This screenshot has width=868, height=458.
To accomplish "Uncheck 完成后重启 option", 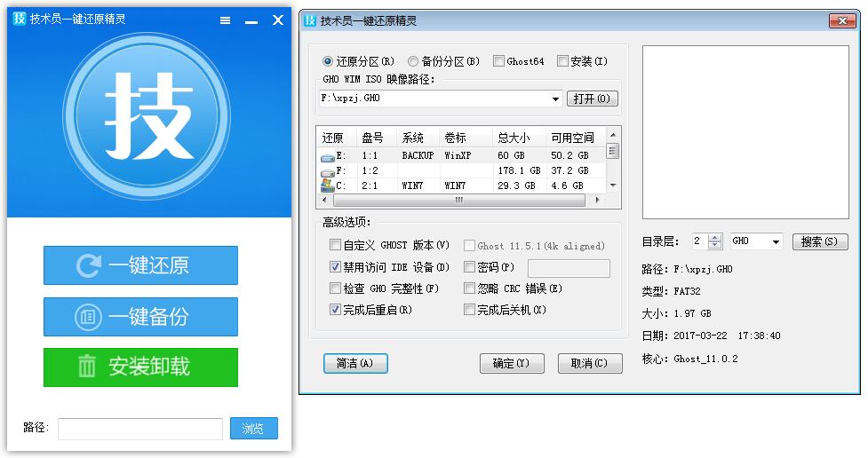I will 335,310.
